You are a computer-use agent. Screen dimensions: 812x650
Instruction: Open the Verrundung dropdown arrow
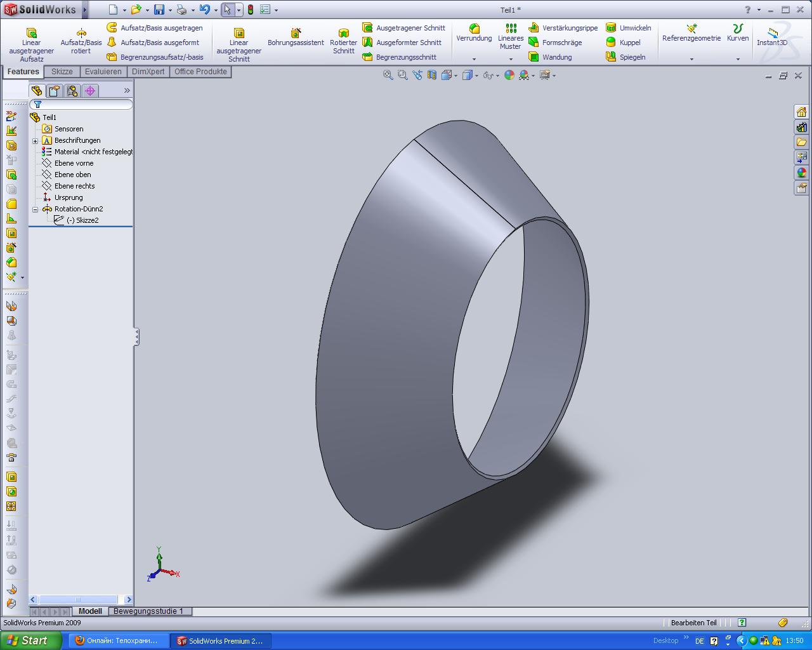[x=474, y=59]
